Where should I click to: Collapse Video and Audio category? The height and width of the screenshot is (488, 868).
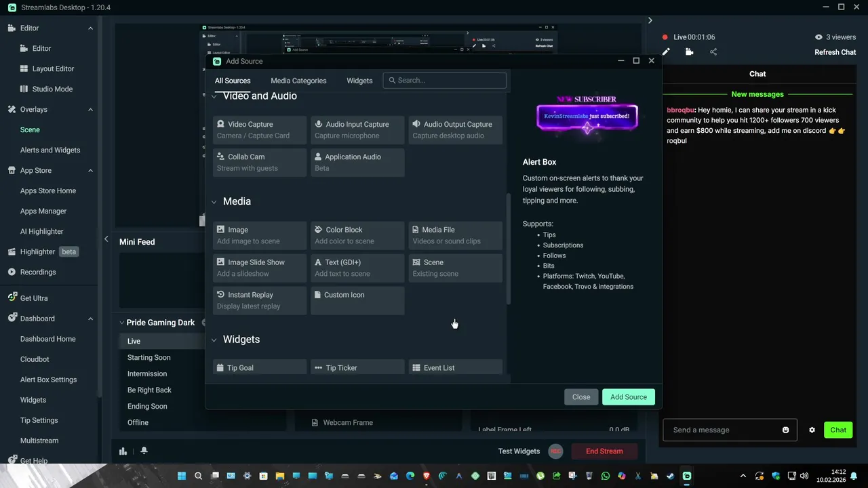click(x=214, y=96)
